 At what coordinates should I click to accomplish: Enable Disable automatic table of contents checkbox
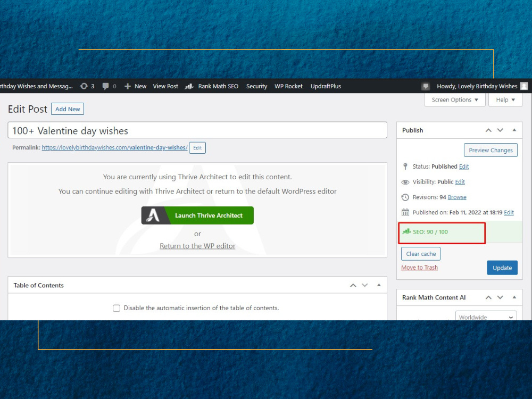[x=117, y=308]
